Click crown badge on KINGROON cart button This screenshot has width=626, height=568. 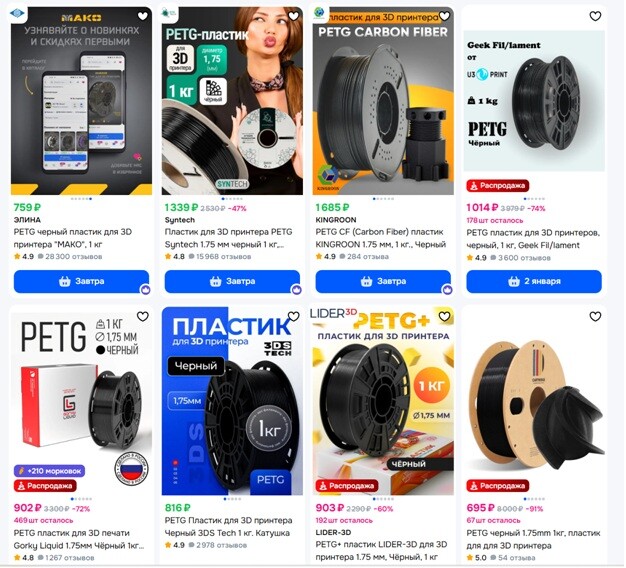tap(447, 290)
